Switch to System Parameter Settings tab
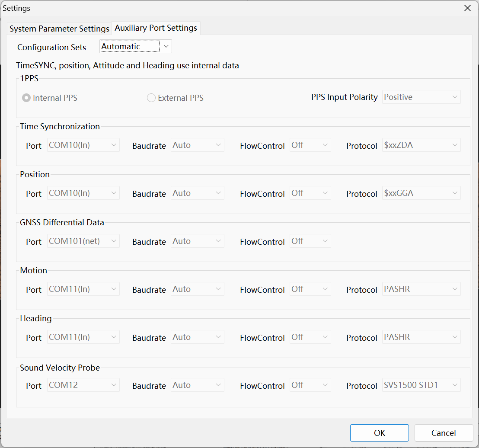Image resolution: width=479 pixels, height=448 pixels. pyautogui.click(x=59, y=29)
